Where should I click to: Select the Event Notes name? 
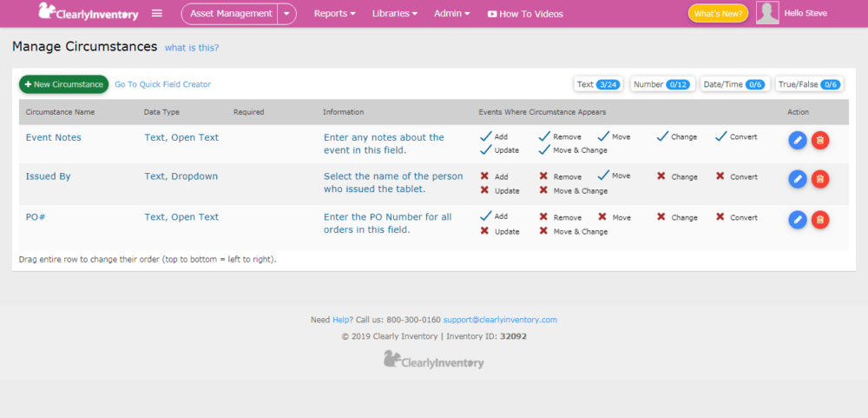(x=53, y=137)
